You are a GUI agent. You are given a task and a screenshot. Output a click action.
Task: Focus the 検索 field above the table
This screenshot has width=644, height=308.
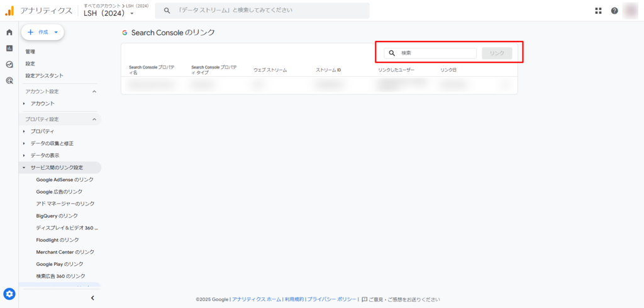pyautogui.click(x=430, y=53)
